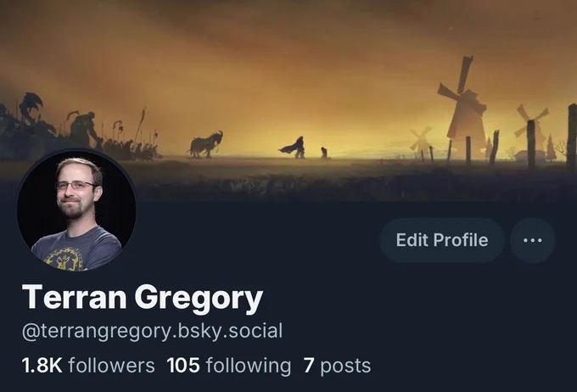Image resolution: width=577 pixels, height=392 pixels.
Task: Click the small kneeling figure in banner
Action: click(x=324, y=153)
